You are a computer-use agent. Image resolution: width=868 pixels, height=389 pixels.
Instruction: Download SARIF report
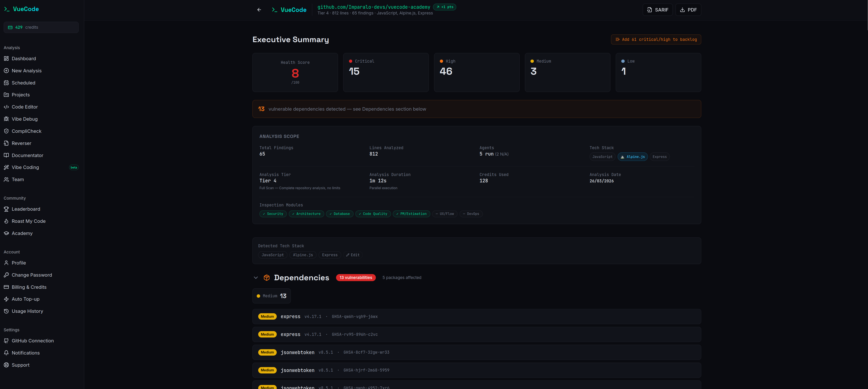pyautogui.click(x=657, y=10)
